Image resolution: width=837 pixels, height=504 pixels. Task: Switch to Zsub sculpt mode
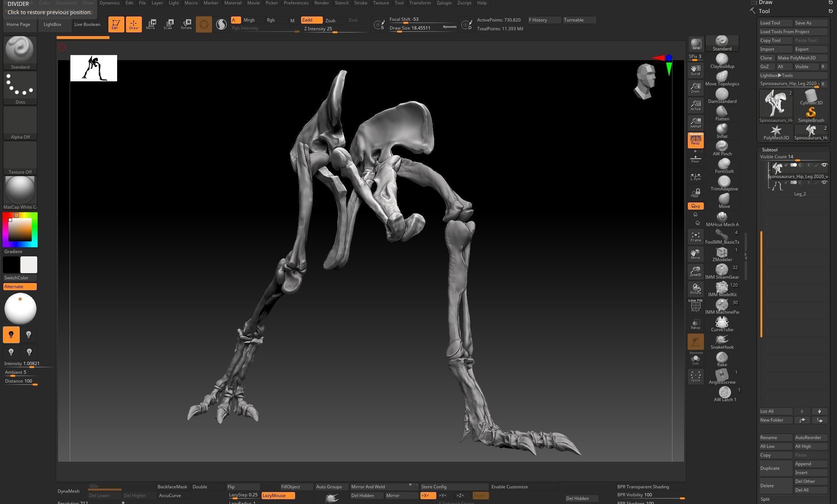coord(330,20)
